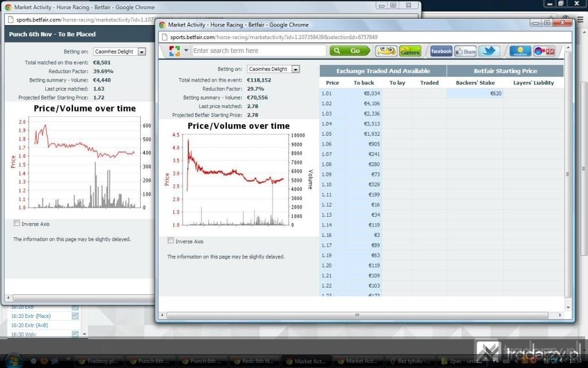
Task: Open the facebook toolbar button
Action: (441, 51)
